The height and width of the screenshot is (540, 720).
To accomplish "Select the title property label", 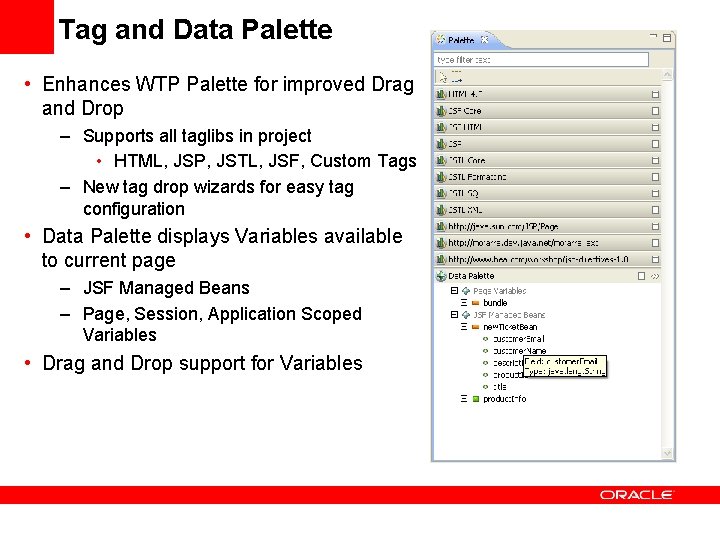I will tap(500, 387).
